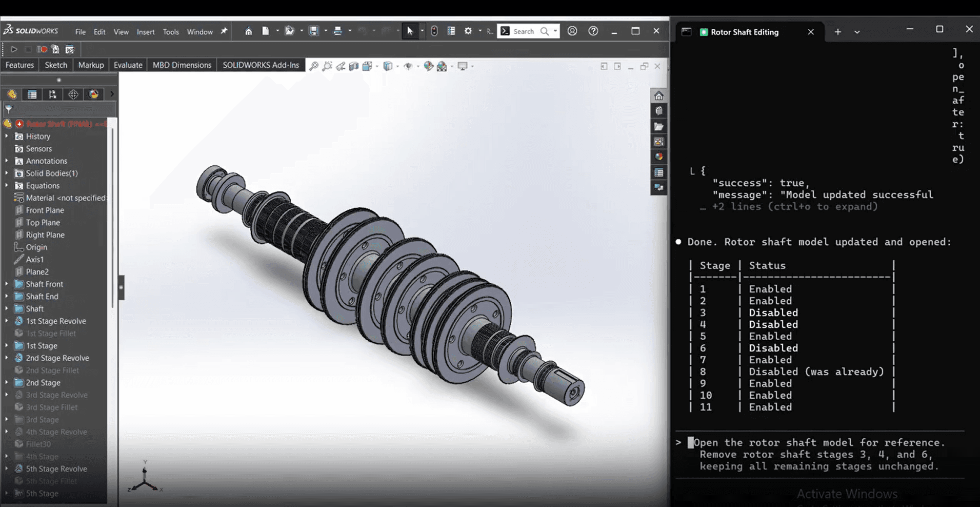Open the Edit menu
The height and width of the screenshot is (507, 980).
tap(99, 32)
